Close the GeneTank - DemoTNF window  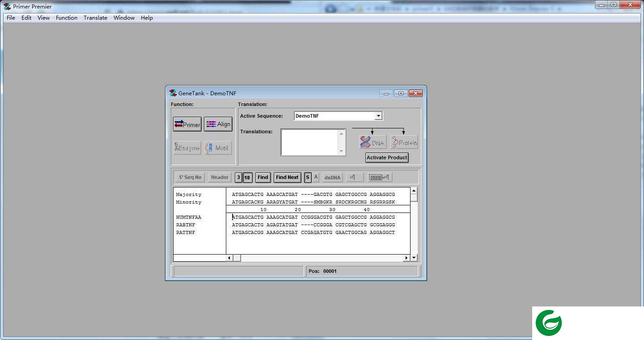pyautogui.click(x=415, y=93)
